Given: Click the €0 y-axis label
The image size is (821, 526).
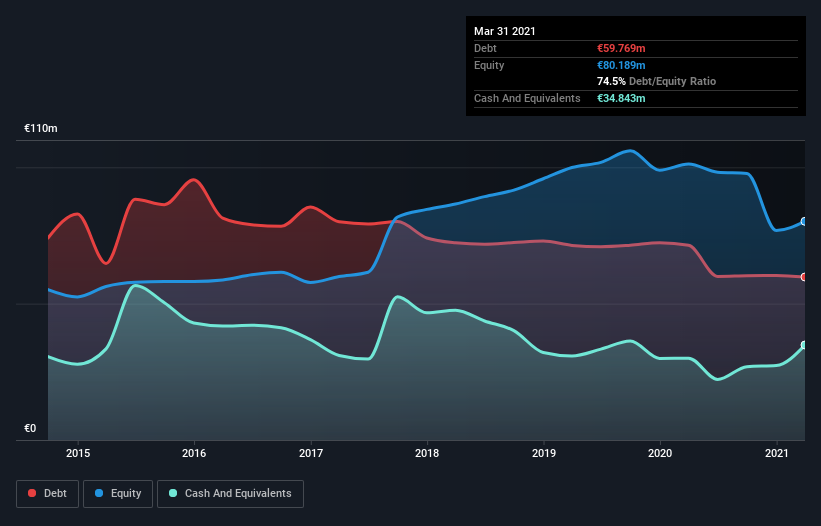Looking at the screenshot, I should point(30,428).
